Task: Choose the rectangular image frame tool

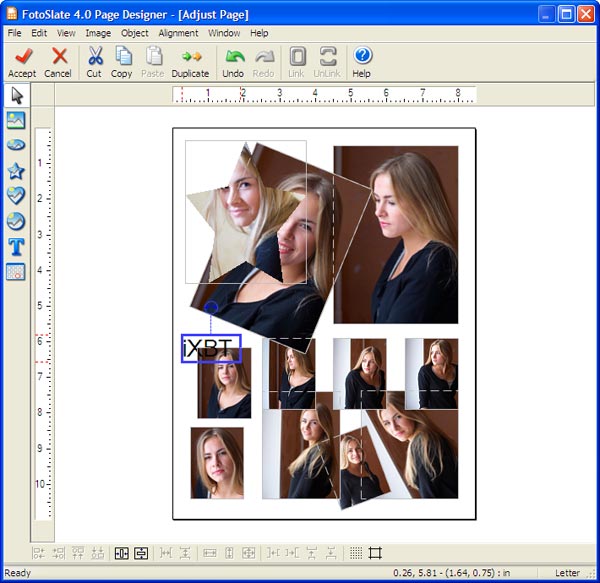Action: [16, 121]
